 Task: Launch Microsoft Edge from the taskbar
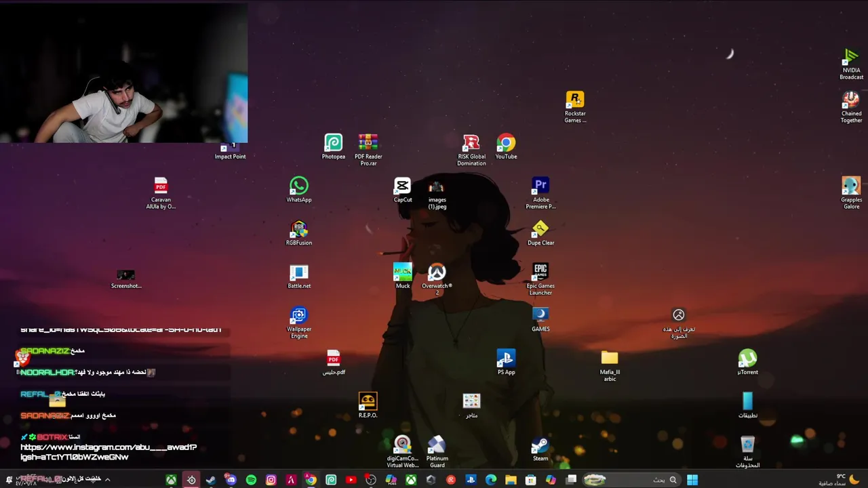click(x=491, y=480)
